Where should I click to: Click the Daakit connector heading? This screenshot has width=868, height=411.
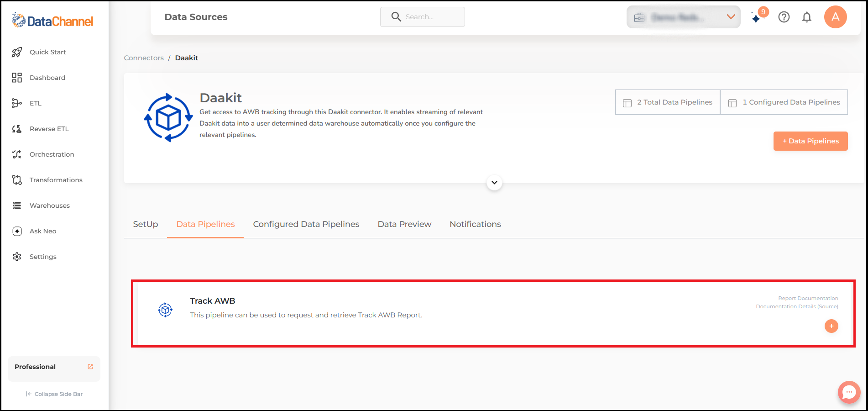pos(221,98)
